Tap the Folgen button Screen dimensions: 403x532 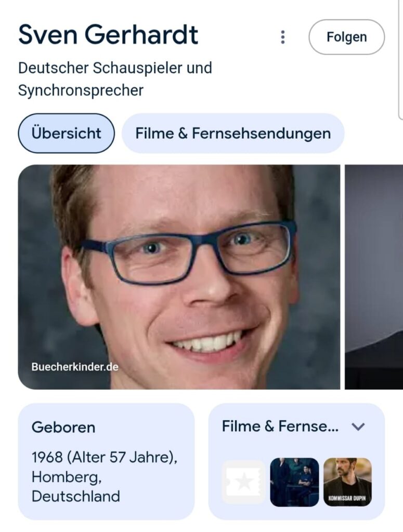click(347, 37)
